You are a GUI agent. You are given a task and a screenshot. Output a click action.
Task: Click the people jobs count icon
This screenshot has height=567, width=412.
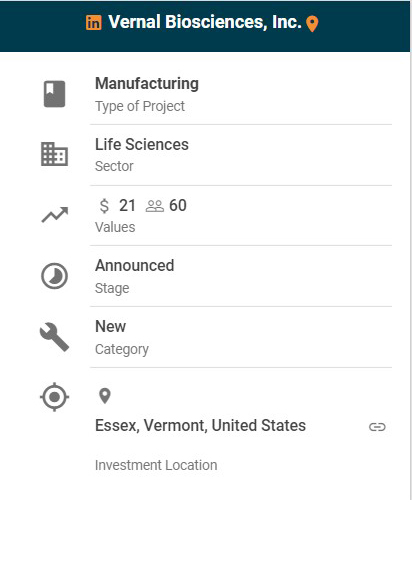point(155,206)
